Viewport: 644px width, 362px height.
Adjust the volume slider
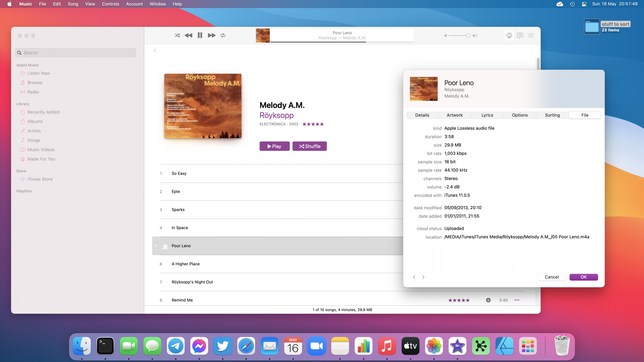468,36
